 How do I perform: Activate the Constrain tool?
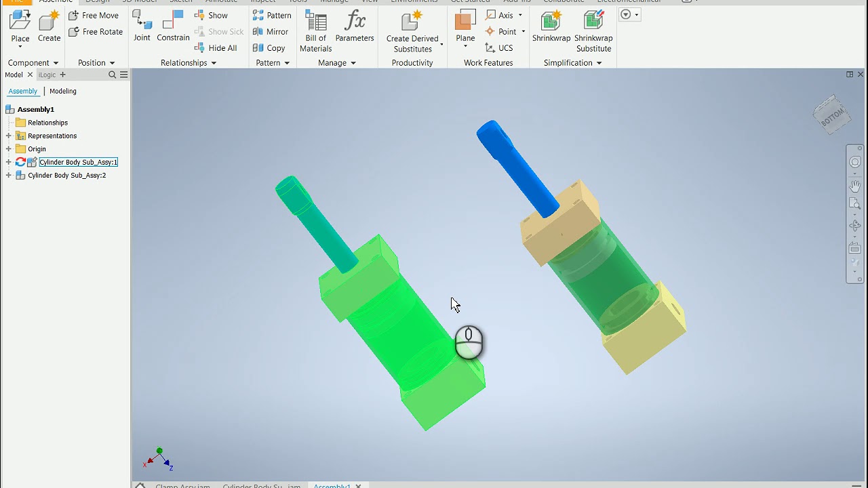173,27
